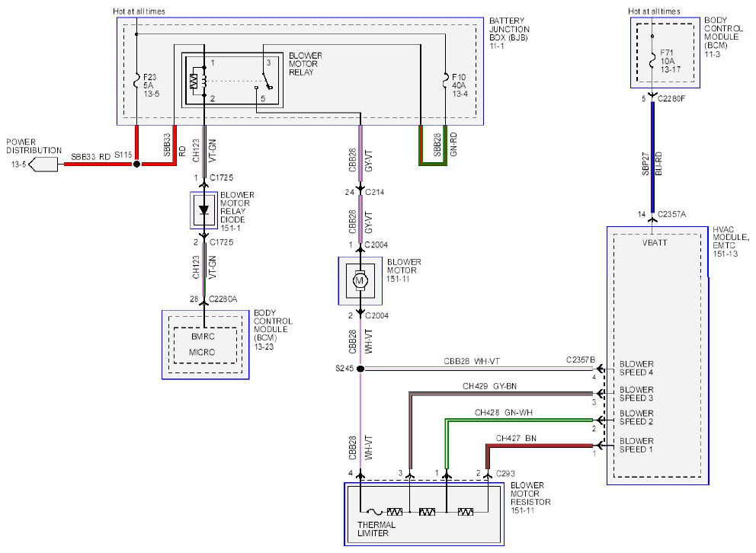The image size is (756, 553).
Task: Click the BLOWER SPEED 2 terminal label
Action: [x=636, y=417]
